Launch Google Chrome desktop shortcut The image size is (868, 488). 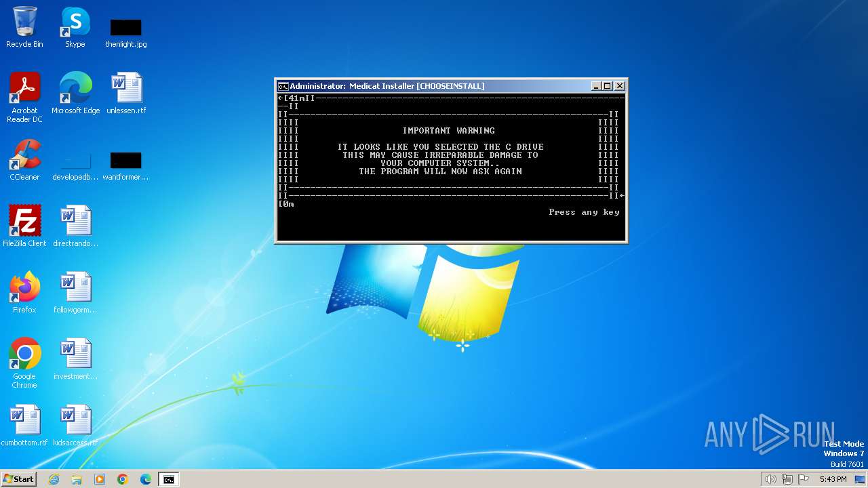pyautogui.click(x=24, y=363)
